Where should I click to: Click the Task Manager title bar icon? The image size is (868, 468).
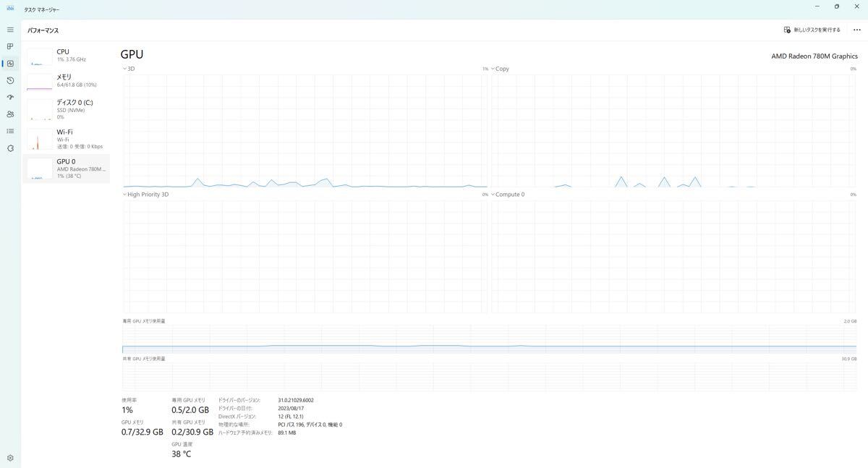tap(10, 7)
